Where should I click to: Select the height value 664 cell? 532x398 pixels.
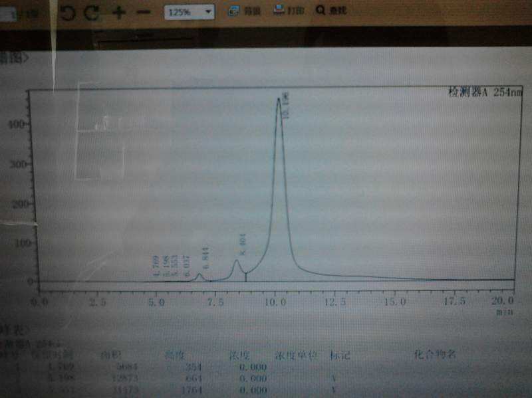point(194,378)
